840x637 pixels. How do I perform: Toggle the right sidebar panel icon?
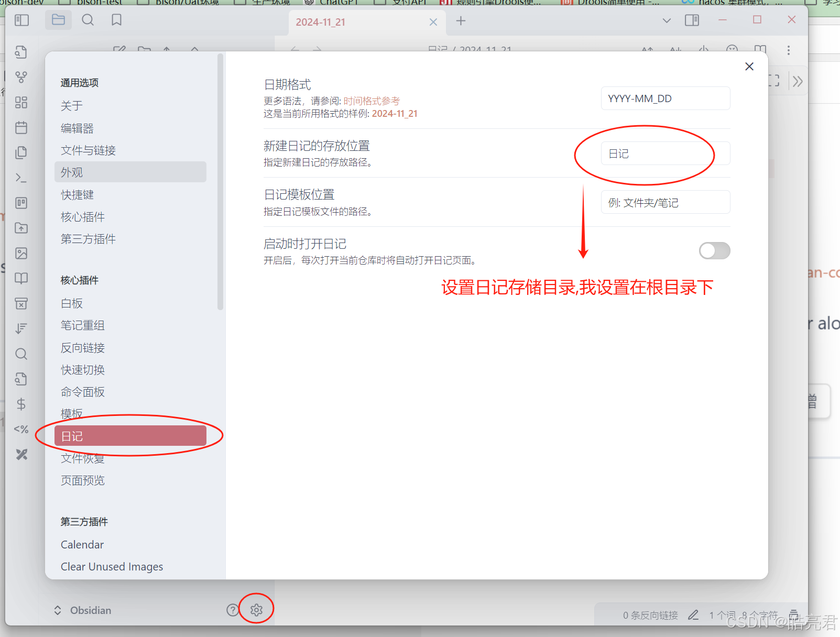(x=692, y=20)
